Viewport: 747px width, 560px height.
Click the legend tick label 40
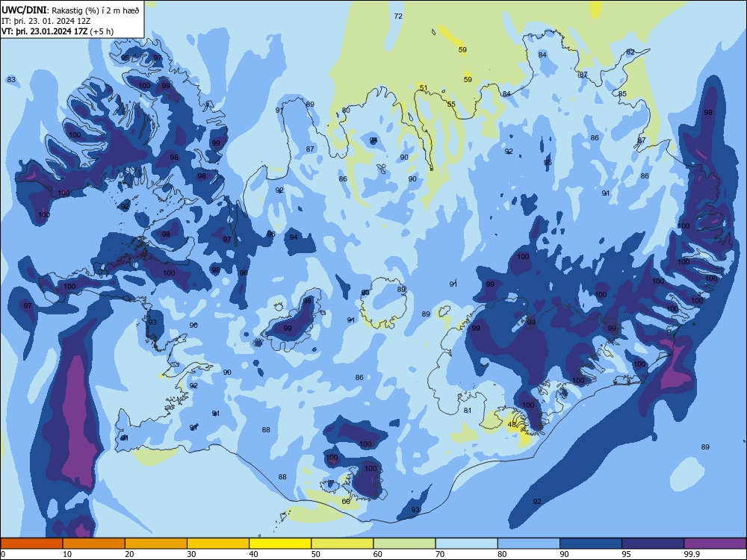253,554
